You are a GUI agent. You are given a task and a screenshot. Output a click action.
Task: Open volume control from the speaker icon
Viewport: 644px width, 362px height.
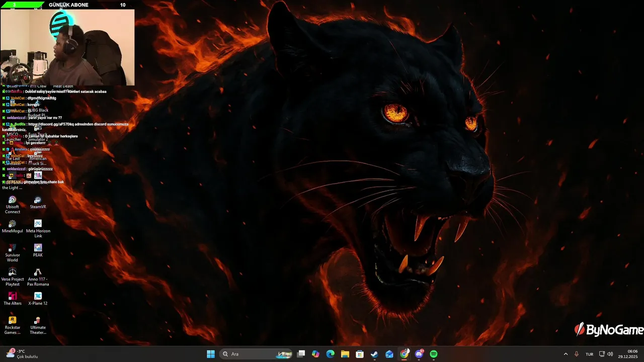click(610, 354)
